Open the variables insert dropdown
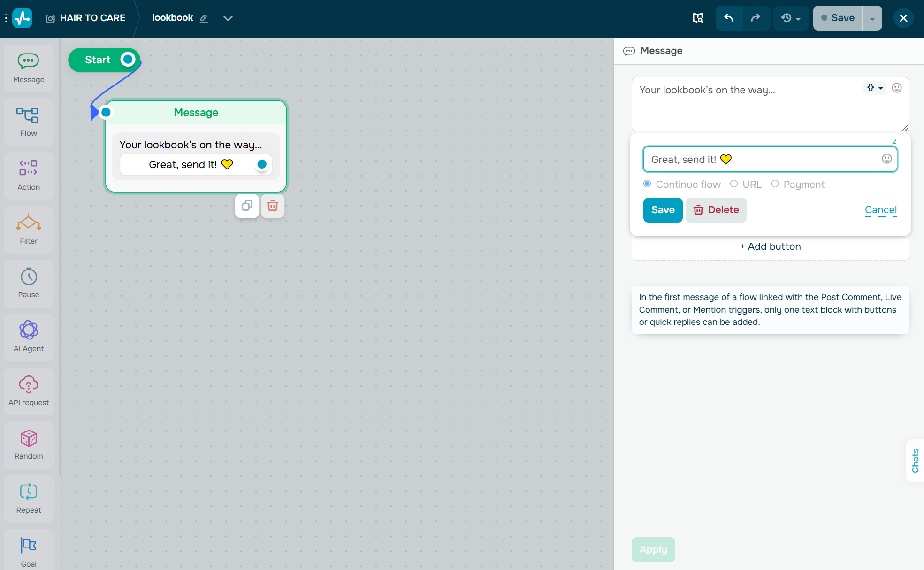924x570 pixels. pos(875,88)
